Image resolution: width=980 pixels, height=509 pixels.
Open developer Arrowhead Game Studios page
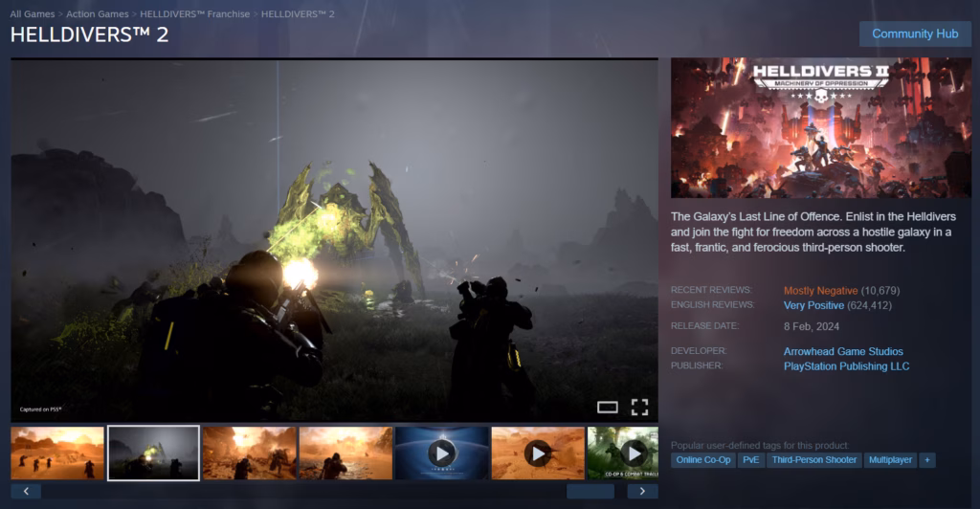(843, 352)
